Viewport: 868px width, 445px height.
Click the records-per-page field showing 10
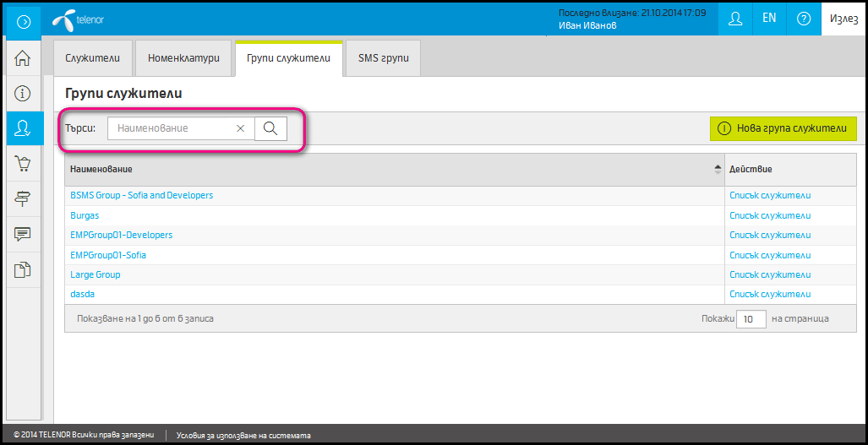pos(751,319)
